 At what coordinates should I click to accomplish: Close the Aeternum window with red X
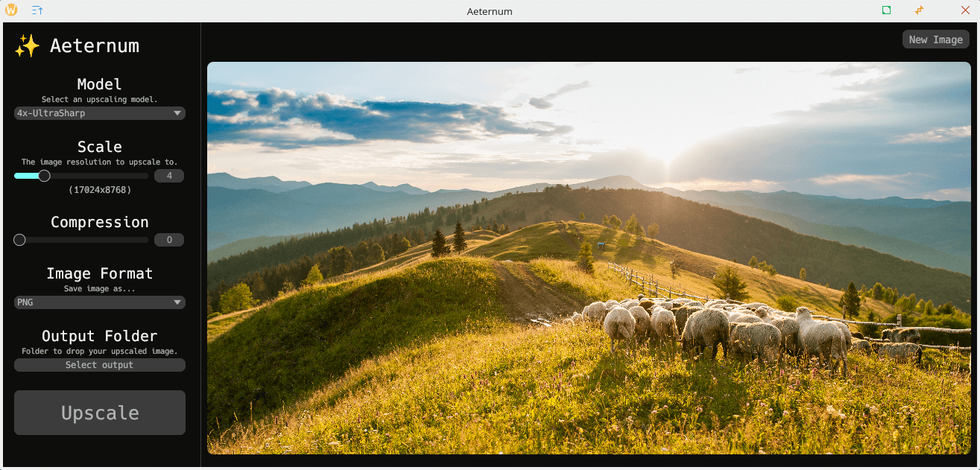(x=964, y=10)
